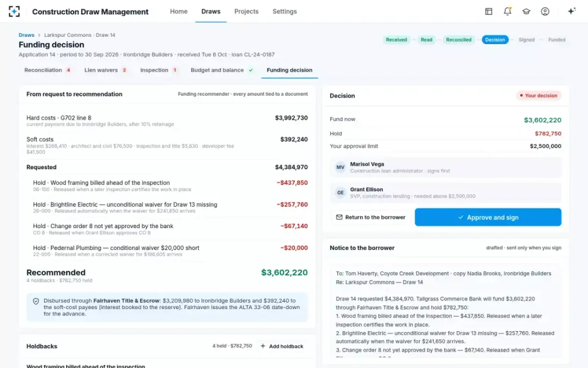588x368 pixels.
Task: Click the MV avatar for Marisol Vega
Action: click(x=341, y=167)
